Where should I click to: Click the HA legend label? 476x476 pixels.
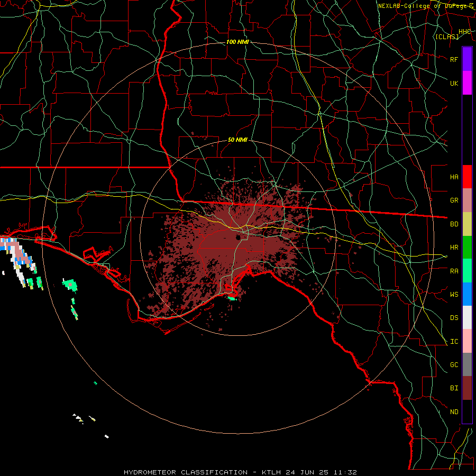coord(454,177)
